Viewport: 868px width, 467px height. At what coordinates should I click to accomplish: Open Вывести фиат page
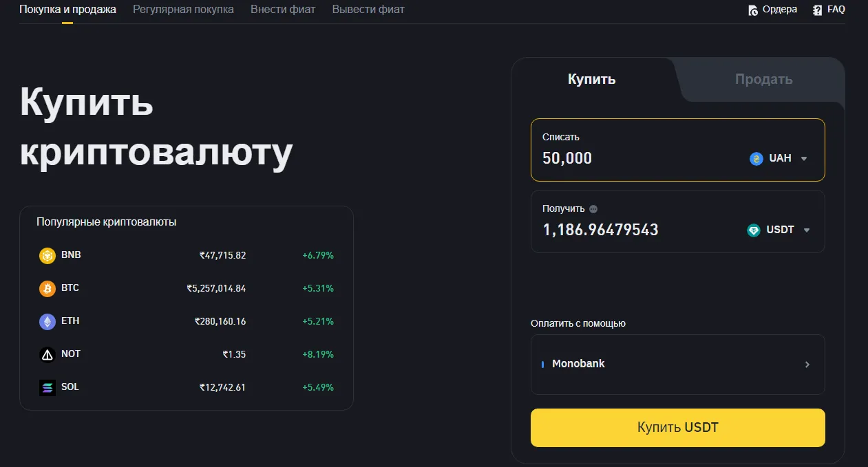(x=368, y=9)
